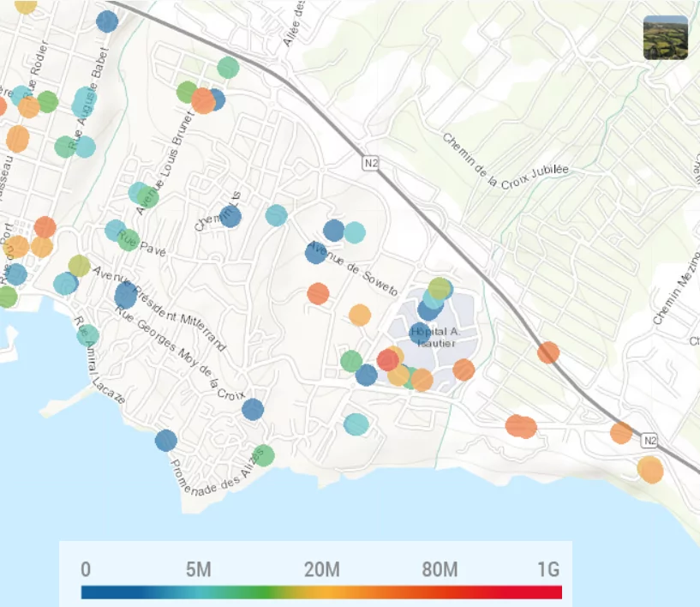Click the 20M mark on color legend

pyautogui.click(x=322, y=569)
